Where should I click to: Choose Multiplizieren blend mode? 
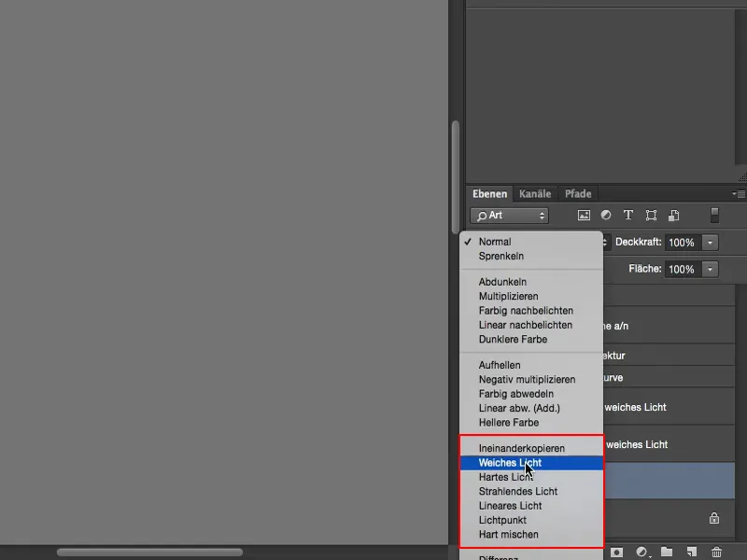(x=531, y=296)
